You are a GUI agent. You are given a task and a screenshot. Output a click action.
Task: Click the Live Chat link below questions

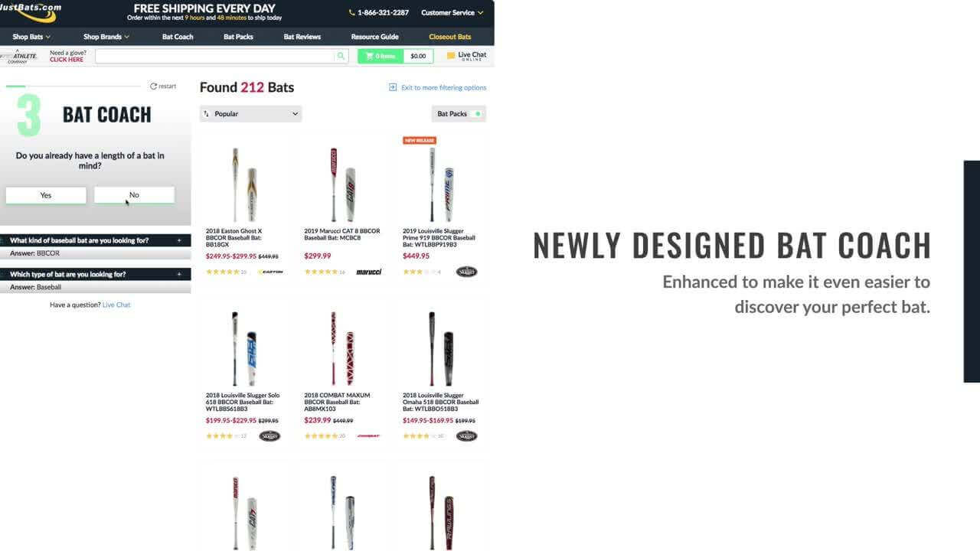[x=116, y=305]
